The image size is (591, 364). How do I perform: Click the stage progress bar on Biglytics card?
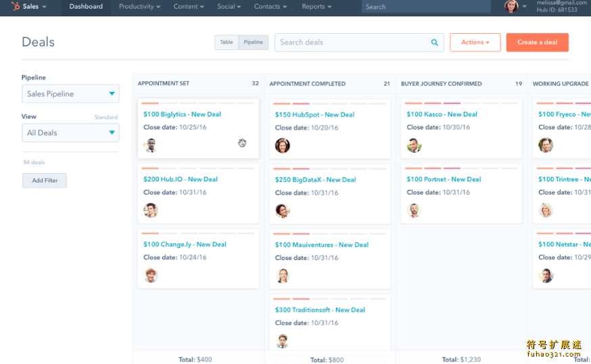point(198,103)
